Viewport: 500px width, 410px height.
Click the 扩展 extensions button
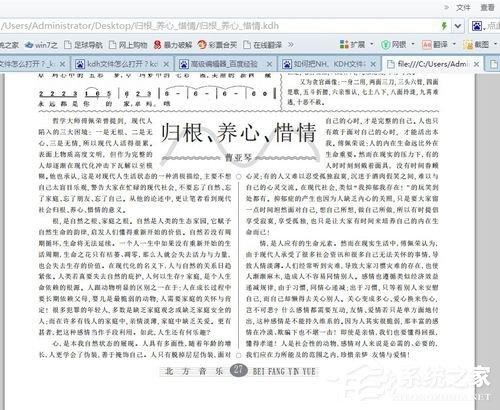click(352, 44)
